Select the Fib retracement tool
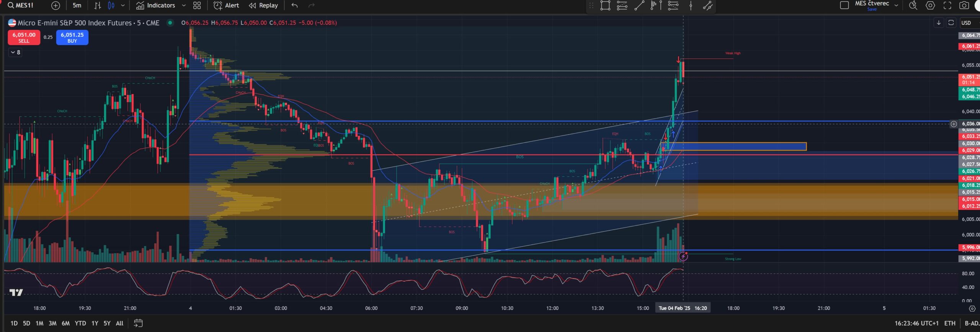 673,5
